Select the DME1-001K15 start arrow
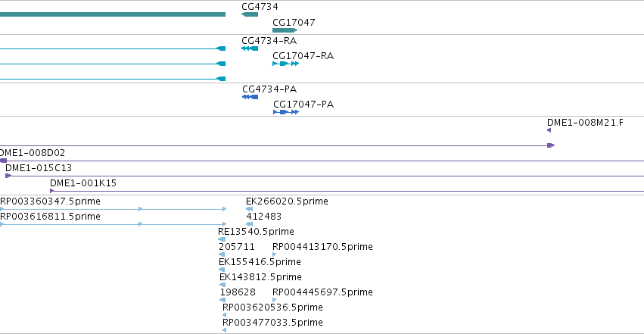644x334 pixels. click(x=52, y=191)
